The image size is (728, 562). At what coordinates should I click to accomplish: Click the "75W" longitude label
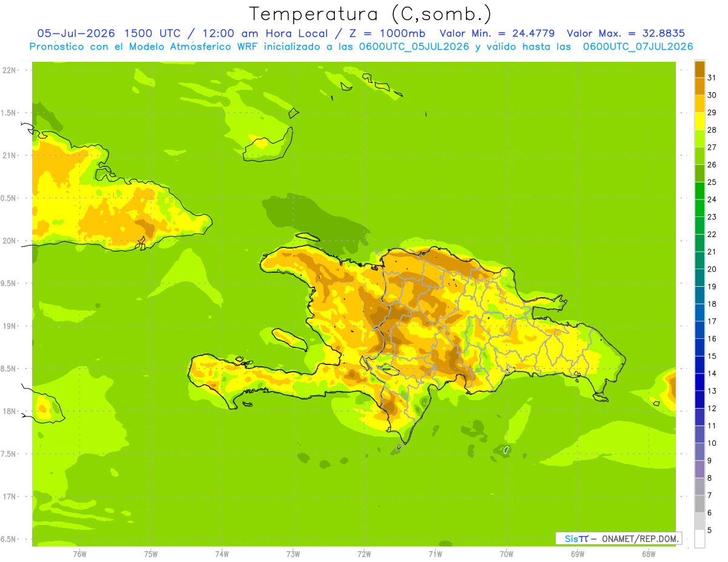point(151,554)
